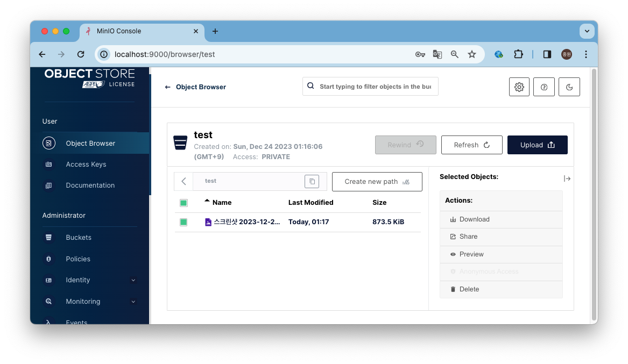
Task: Click the Monitoring sidebar icon
Action: [49, 301]
